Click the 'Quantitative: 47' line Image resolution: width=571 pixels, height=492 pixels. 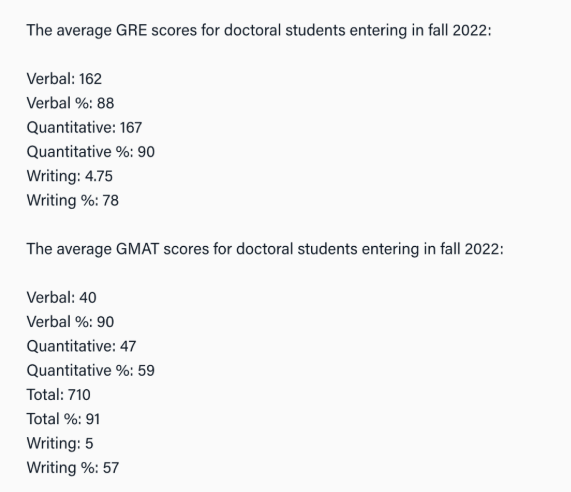pos(81,346)
